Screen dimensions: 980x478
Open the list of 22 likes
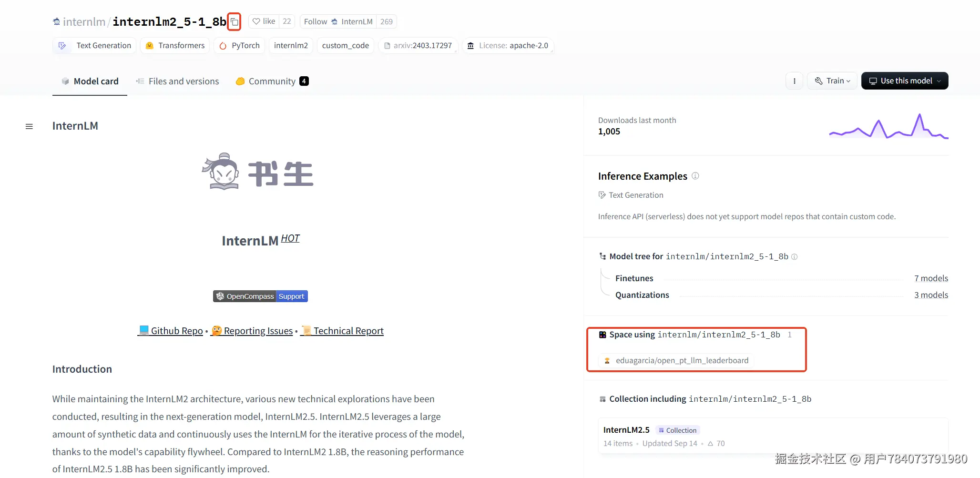tap(287, 21)
